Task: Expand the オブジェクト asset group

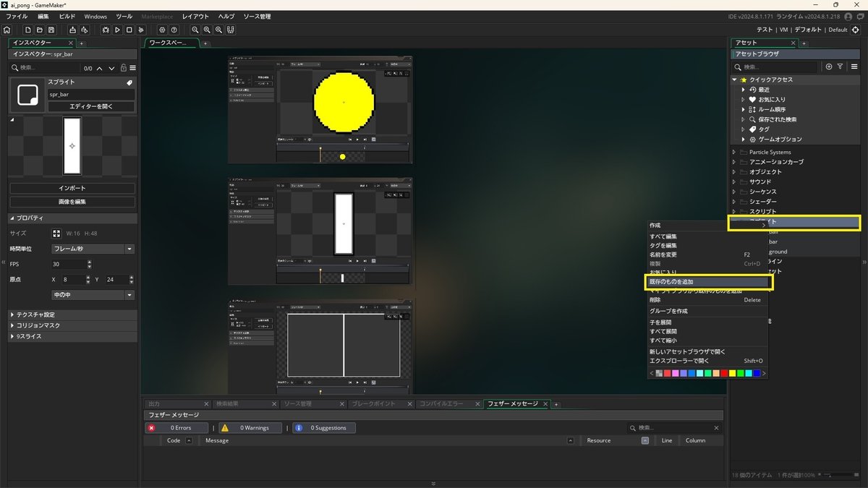Action: 733,171
